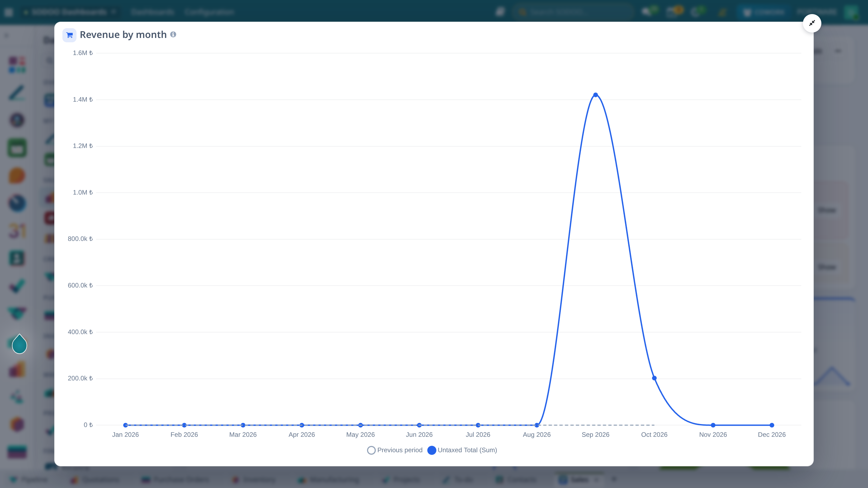Click the 'Oct 2026' x-axis label
The height and width of the screenshot is (488, 868).
[x=654, y=434]
